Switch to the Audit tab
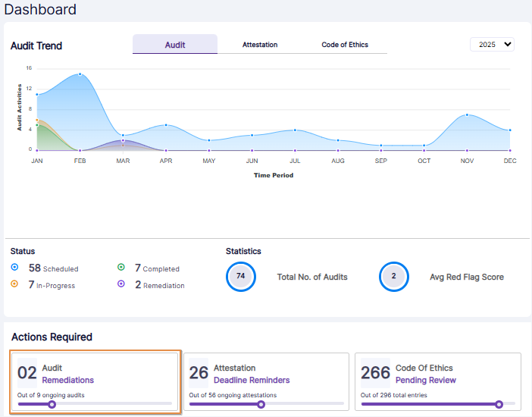Image resolution: width=532 pixels, height=417 pixels. [x=175, y=45]
